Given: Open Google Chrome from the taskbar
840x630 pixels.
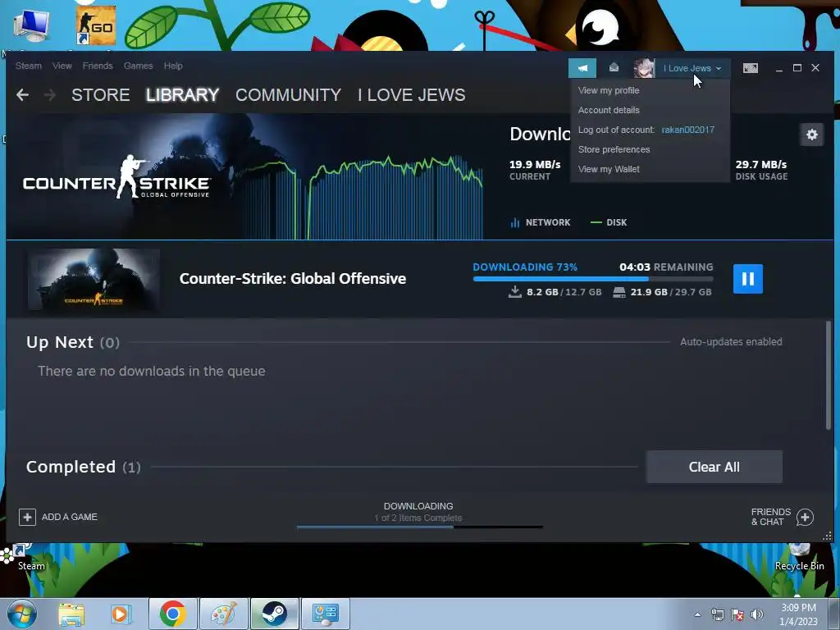Looking at the screenshot, I should (x=172, y=614).
